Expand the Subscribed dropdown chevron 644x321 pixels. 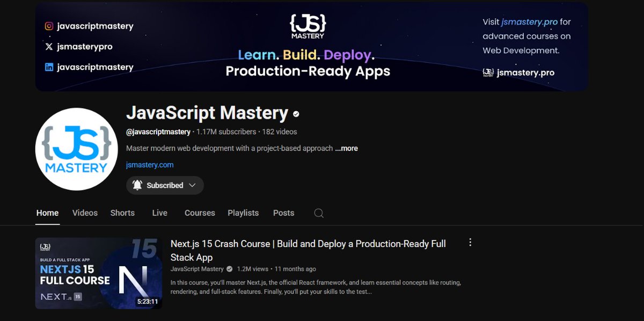coord(192,185)
